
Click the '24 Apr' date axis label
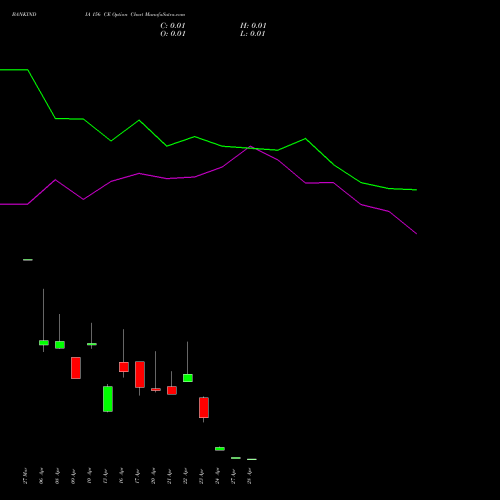coord(218,476)
